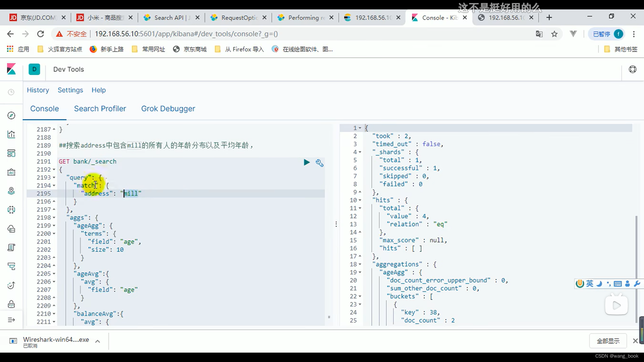The image size is (644, 362).
Task: Open Wireshark download item options chevron
Action: [98, 341]
